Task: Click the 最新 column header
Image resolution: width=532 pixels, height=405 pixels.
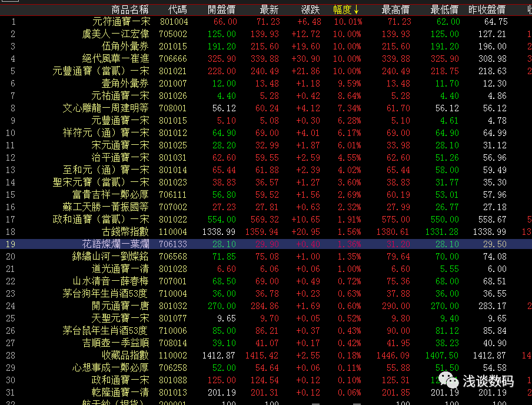Action: tap(269, 10)
